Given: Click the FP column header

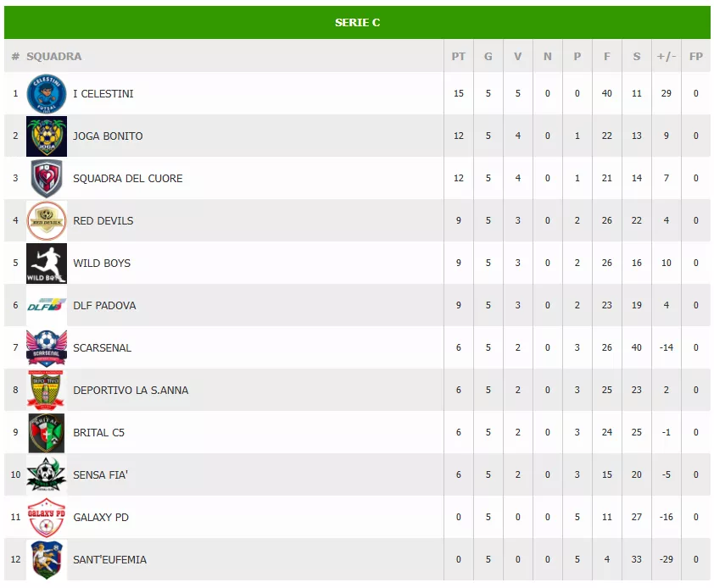Looking at the screenshot, I should [x=696, y=57].
